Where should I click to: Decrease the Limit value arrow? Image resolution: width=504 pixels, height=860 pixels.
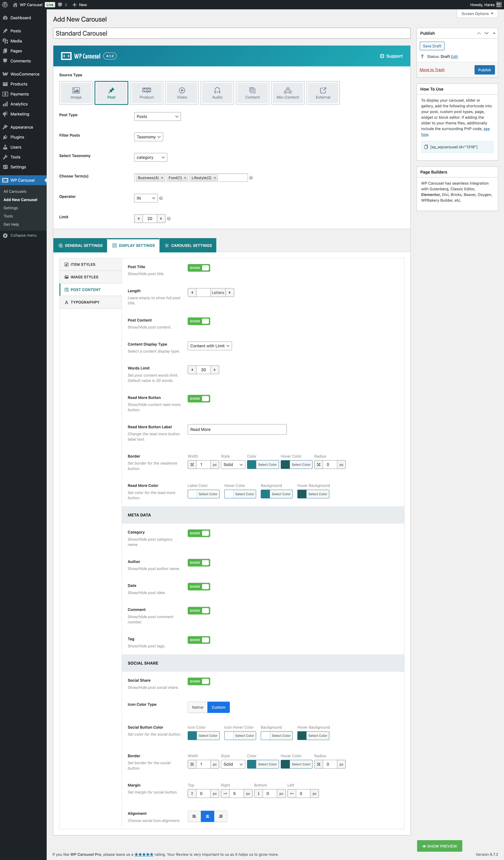click(139, 219)
